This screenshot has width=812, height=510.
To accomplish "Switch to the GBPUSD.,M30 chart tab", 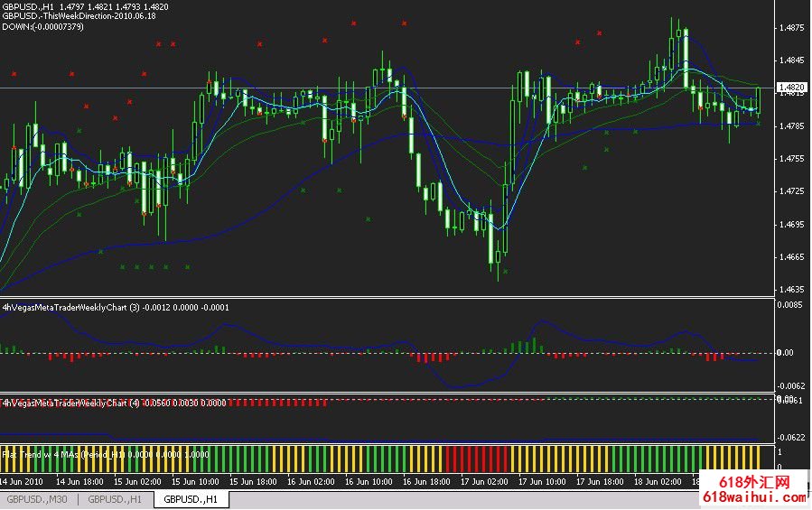I will coord(37,500).
